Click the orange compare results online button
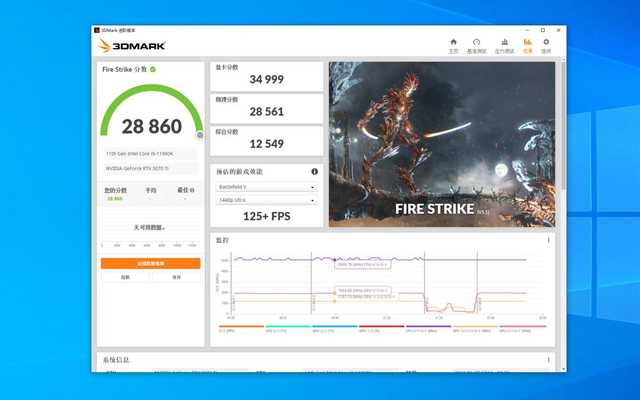Image resolution: width=640 pixels, height=400 pixels. (151, 264)
